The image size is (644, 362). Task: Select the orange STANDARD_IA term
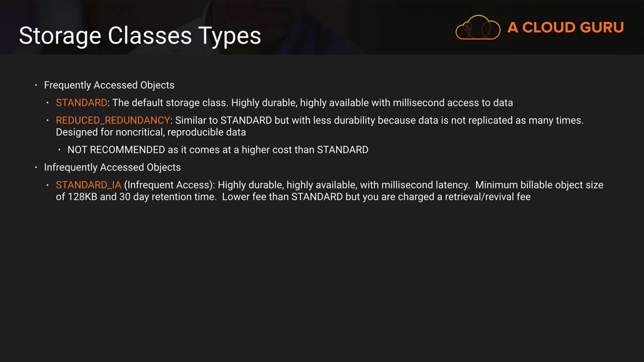click(89, 185)
